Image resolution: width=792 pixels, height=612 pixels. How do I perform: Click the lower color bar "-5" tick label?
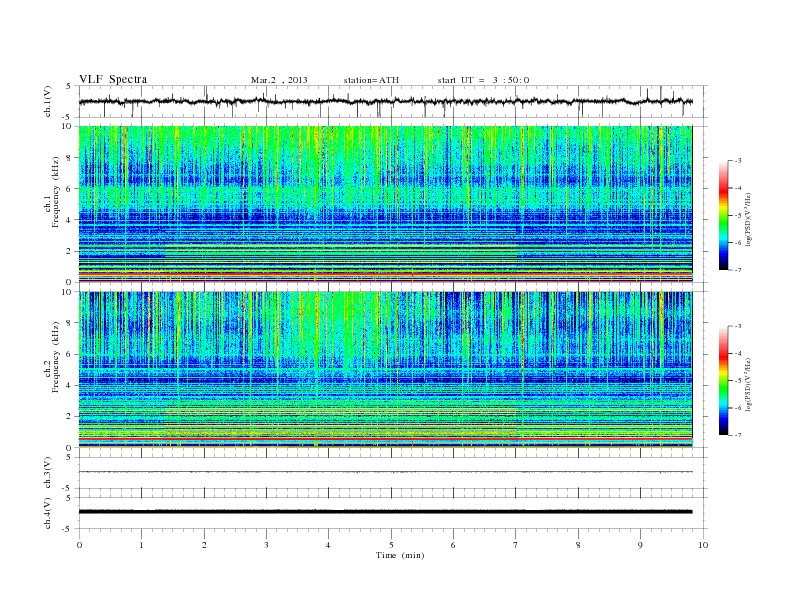tap(737, 381)
